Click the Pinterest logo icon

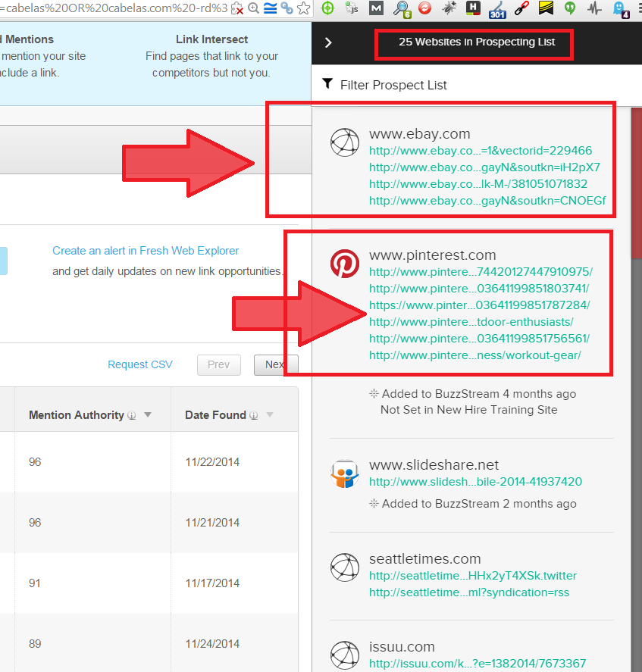pos(345,264)
